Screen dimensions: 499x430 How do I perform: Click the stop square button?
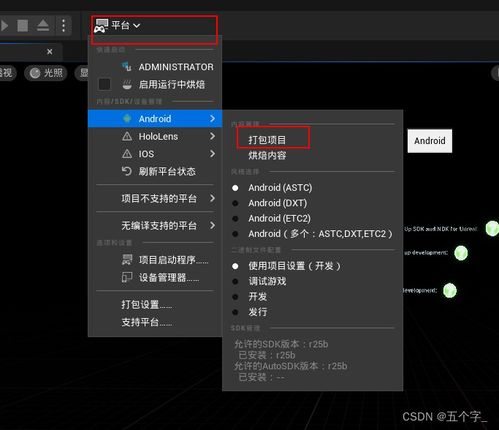(23, 25)
